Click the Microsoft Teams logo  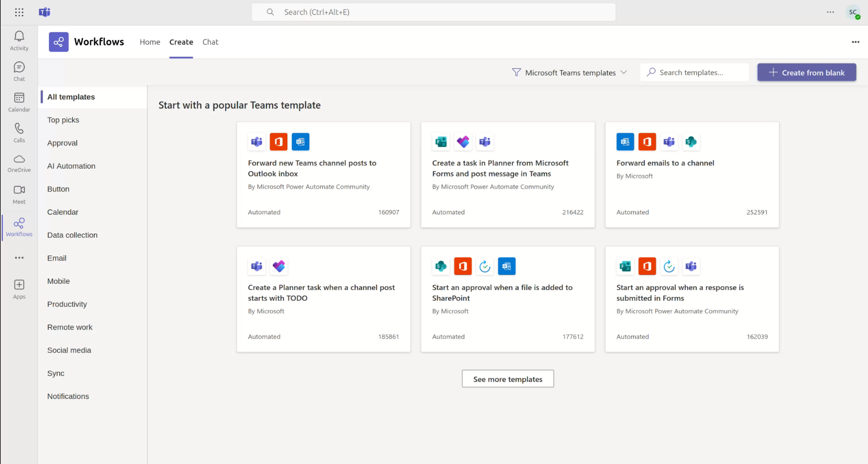(45, 12)
